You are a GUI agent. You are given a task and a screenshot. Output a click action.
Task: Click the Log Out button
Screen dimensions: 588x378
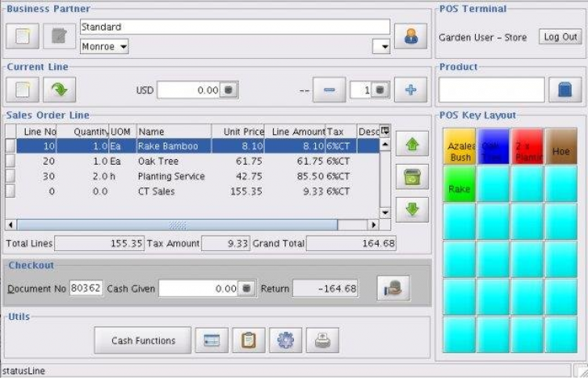coord(560,37)
